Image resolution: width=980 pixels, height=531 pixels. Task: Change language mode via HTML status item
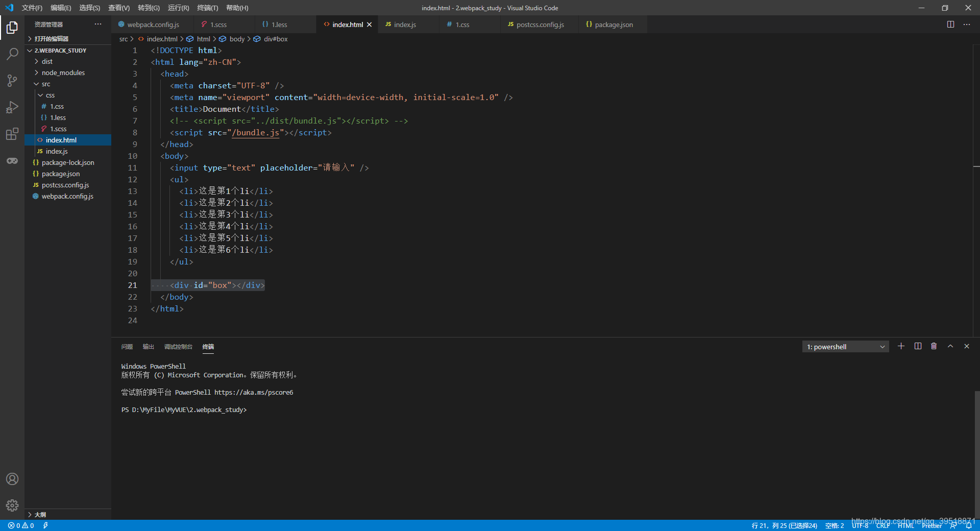coord(905,525)
